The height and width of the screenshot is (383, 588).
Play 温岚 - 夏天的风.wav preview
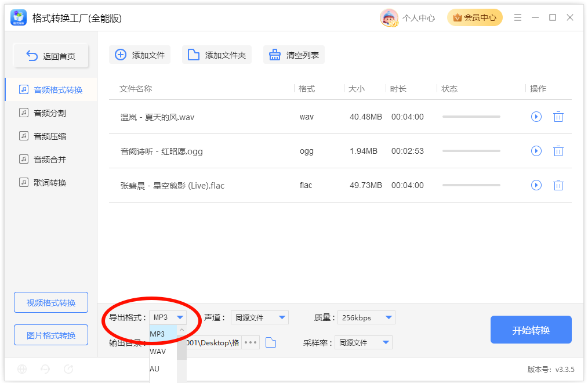536,117
